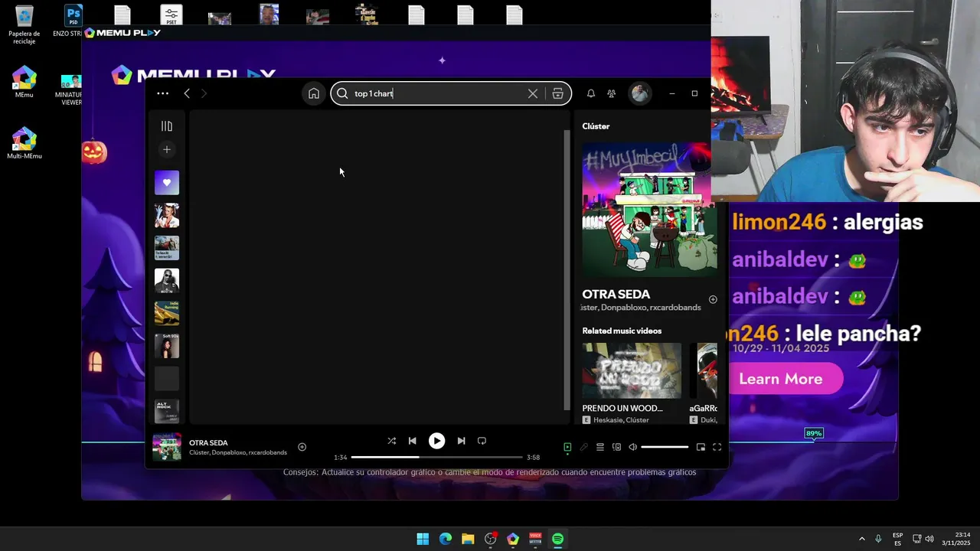Add OTRA SEDA to library in right panel

point(713,300)
